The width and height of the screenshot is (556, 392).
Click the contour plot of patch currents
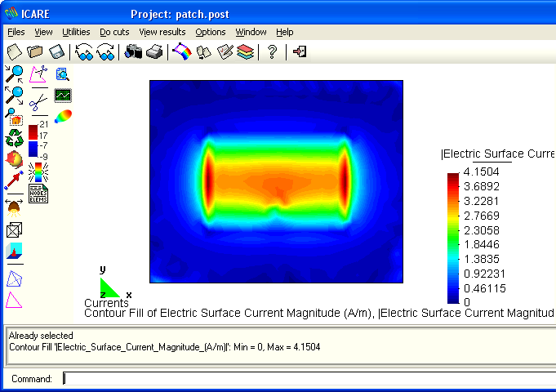click(x=276, y=181)
